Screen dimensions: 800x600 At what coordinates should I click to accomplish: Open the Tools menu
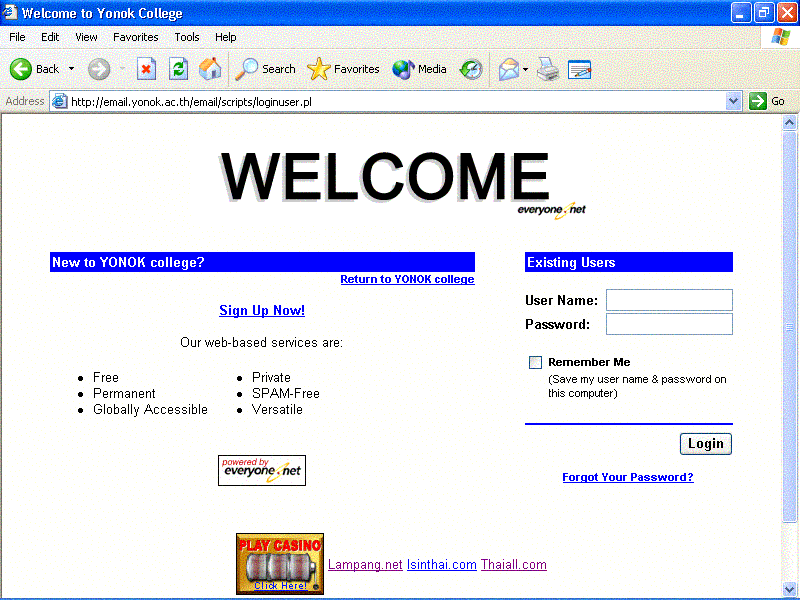pos(187,37)
